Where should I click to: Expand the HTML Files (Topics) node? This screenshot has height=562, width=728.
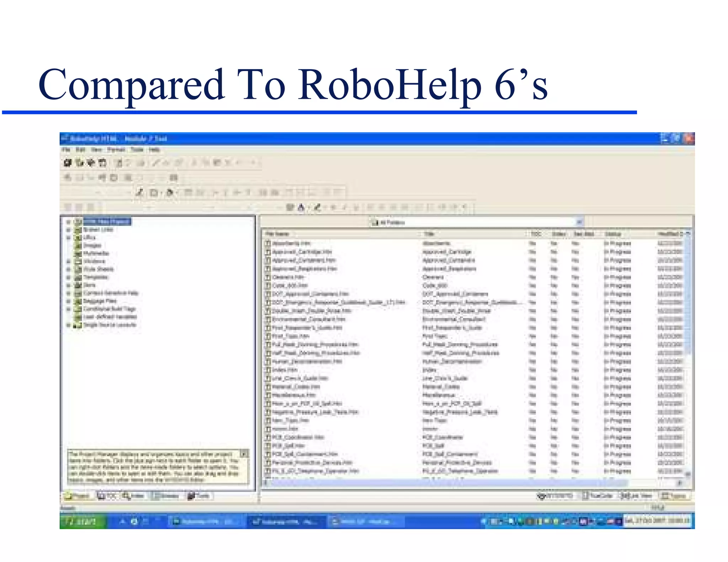[69, 222]
